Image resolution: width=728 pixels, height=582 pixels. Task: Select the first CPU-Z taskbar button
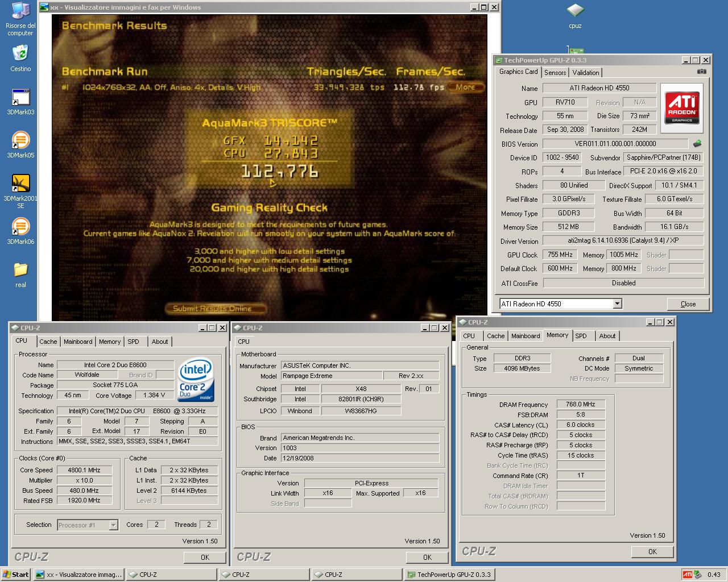pyautogui.click(x=171, y=575)
